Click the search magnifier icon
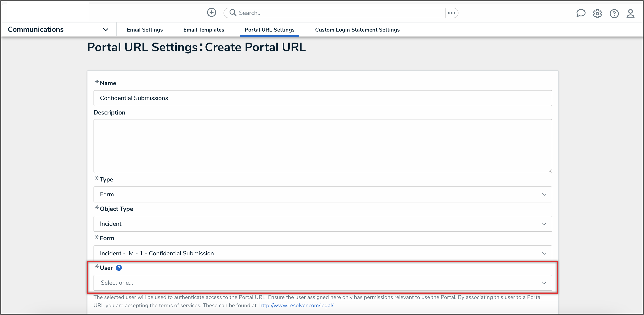This screenshot has height=315, width=644. (x=233, y=13)
